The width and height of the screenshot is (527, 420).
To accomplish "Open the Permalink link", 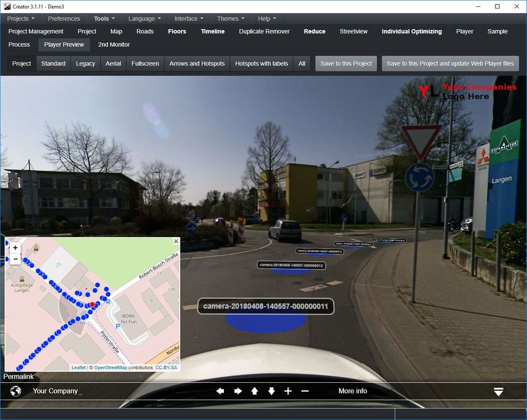I will (x=19, y=377).
